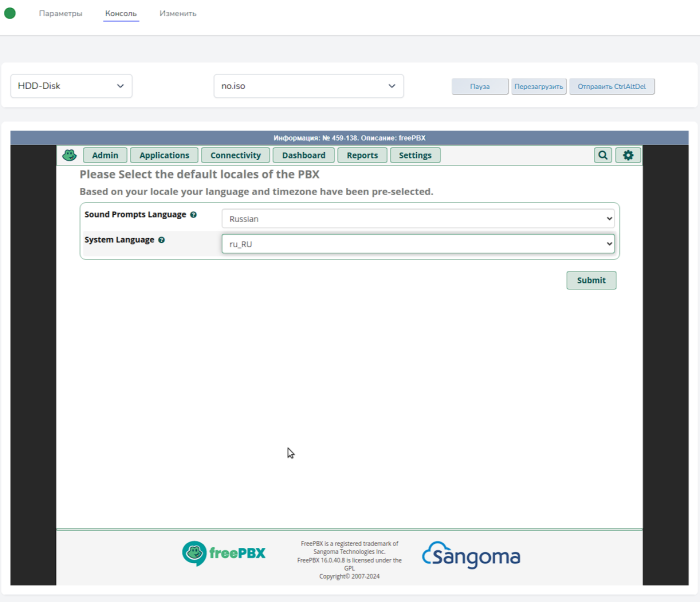Expand the Sound Prompts Language dropdown
The width and height of the screenshot is (700, 602).
(x=418, y=218)
